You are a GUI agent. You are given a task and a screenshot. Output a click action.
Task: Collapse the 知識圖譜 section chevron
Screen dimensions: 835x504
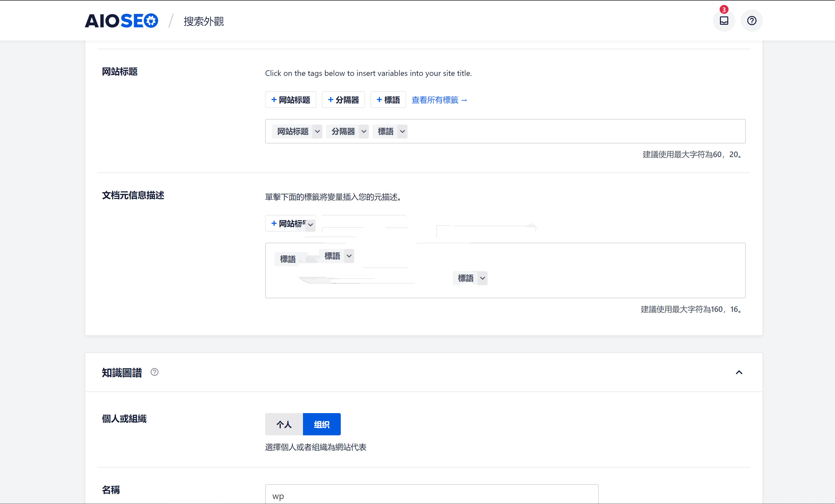click(739, 372)
